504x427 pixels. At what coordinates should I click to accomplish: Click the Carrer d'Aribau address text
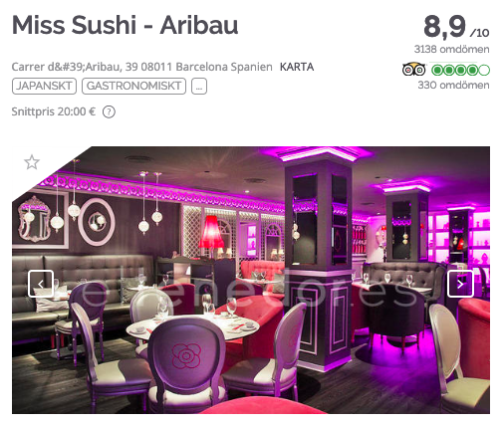[142, 67]
